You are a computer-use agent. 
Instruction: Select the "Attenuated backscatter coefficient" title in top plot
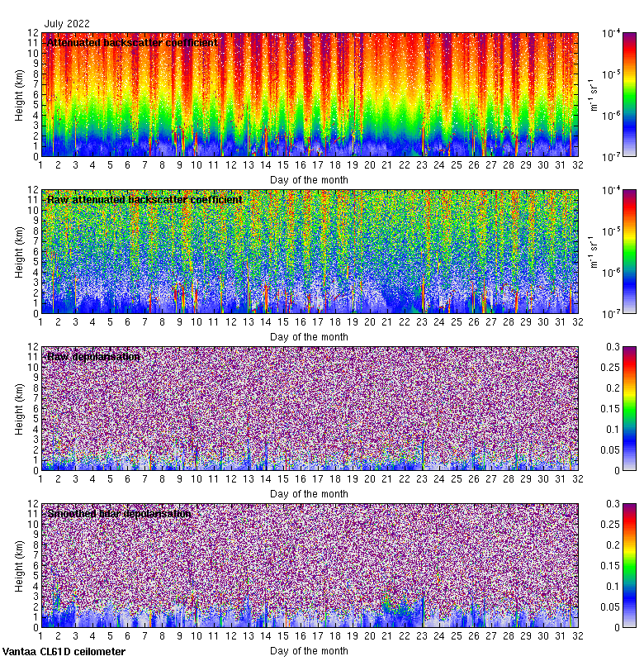coord(132,43)
